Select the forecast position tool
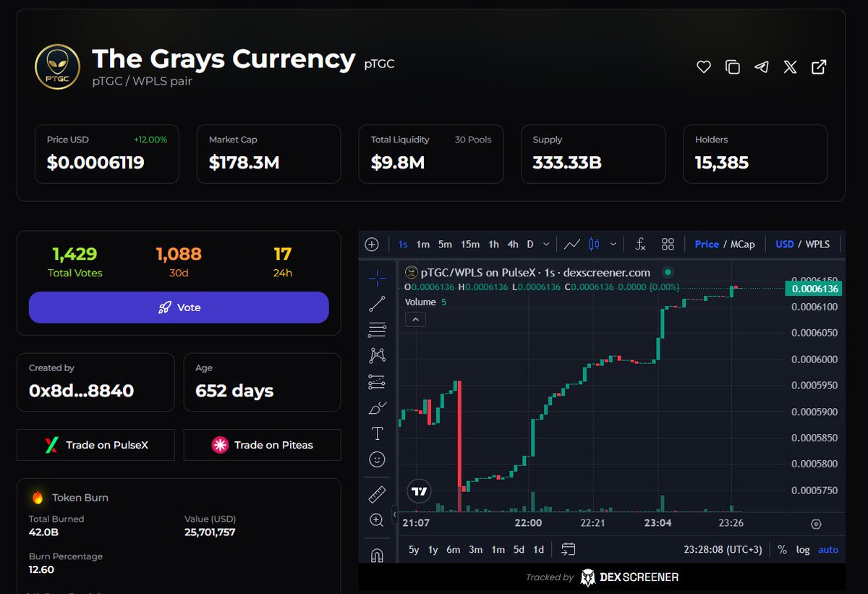Image resolution: width=868 pixels, height=594 pixels. (x=377, y=381)
